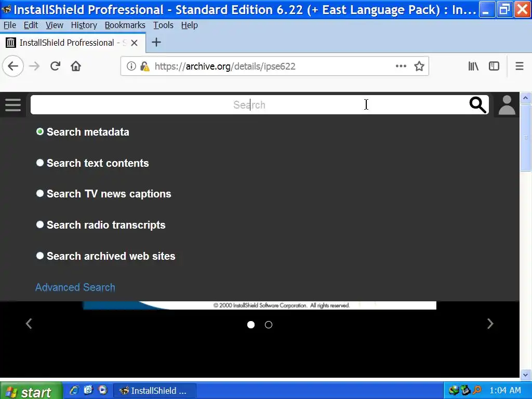Switch to InstallShield Profressional browser tab
The height and width of the screenshot is (399, 532).
pyautogui.click(x=73, y=43)
